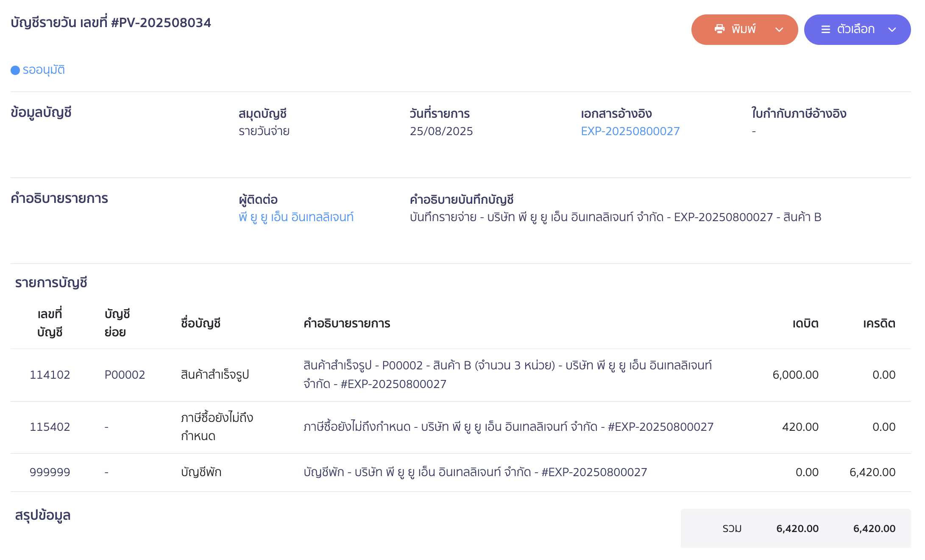Select account row 115402 ภาษีซื้อยังไม่ถึงกำหนด
Viewport: 925px width, 560px height.
(461, 427)
